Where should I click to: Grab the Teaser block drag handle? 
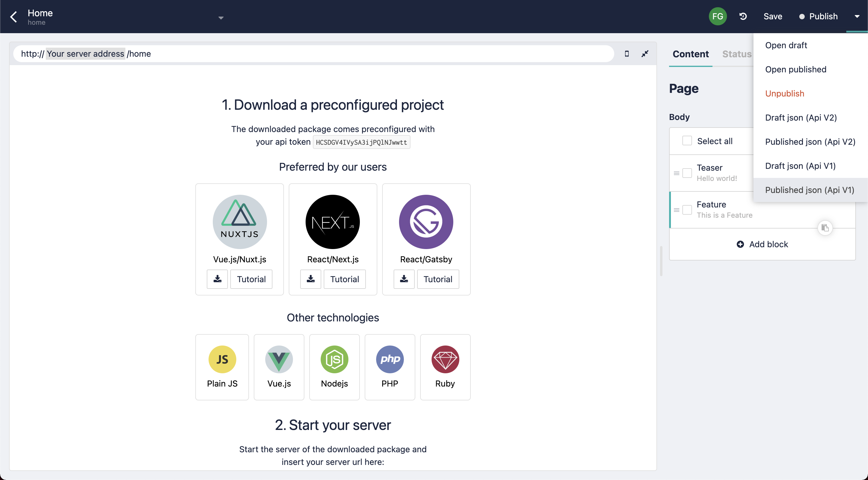(676, 173)
